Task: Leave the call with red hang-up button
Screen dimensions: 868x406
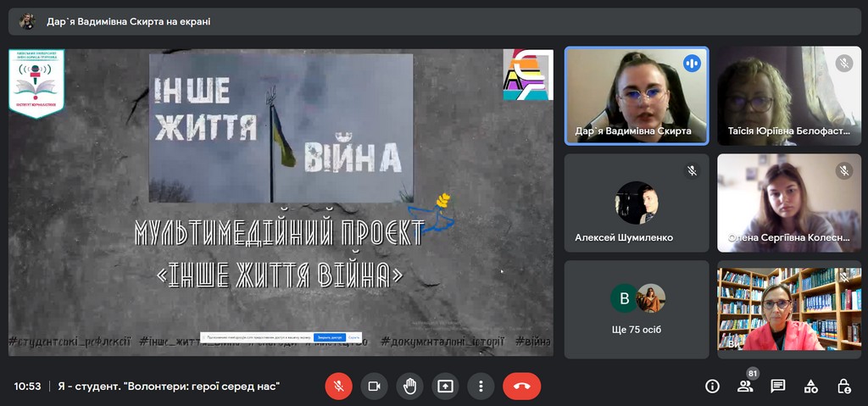Action: pyautogui.click(x=521, y=387)
